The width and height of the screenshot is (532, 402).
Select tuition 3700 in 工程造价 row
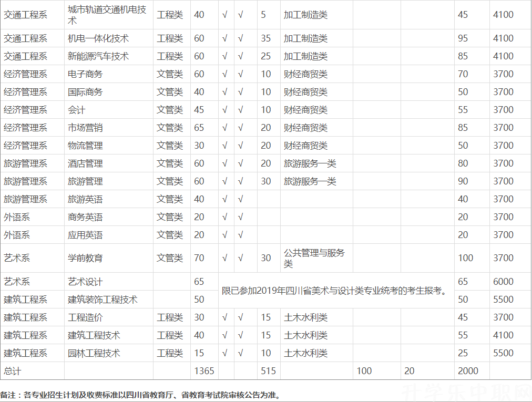503,317
